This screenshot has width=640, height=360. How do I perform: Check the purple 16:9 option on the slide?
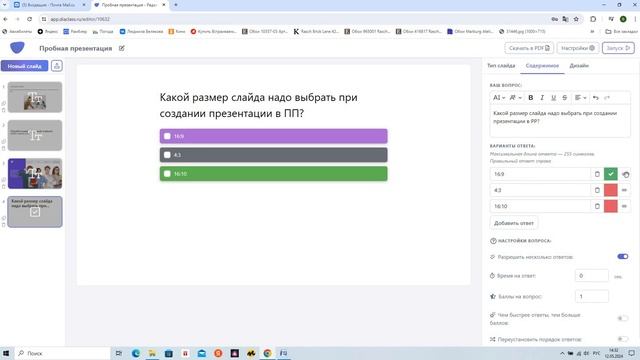click(167, 136)
